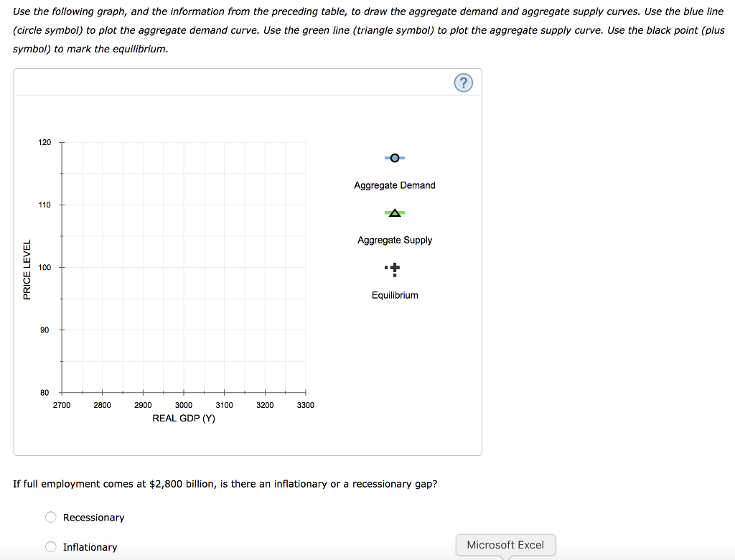Click the 90 price level axis label
735x560 pixels.
(x=45, y=330)
